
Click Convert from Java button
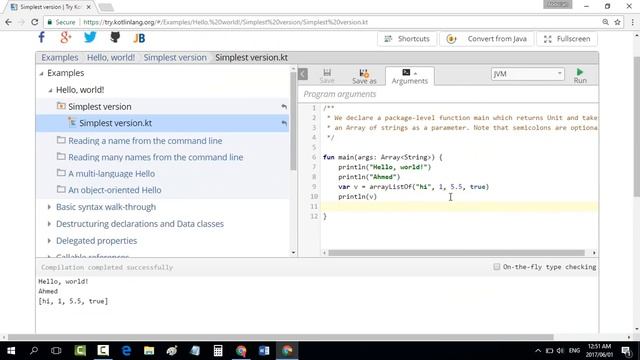(x=487, y=39)
